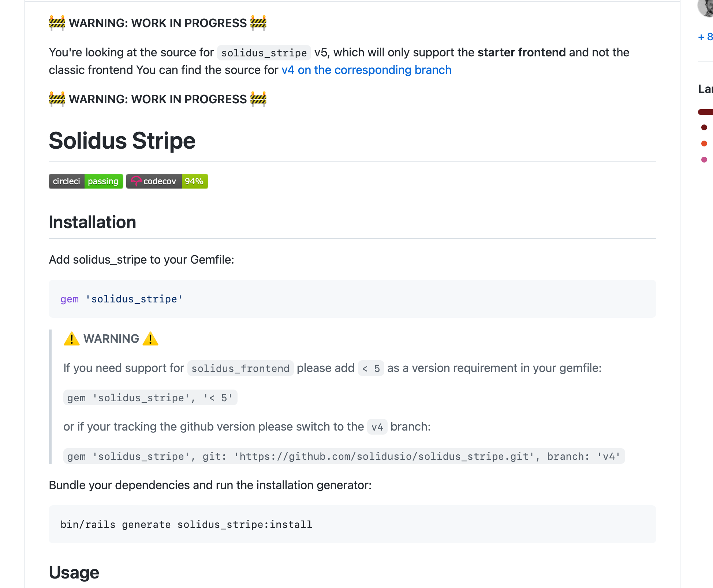Open the v4 on the corresponding branch link

click(x=366, y=70)
